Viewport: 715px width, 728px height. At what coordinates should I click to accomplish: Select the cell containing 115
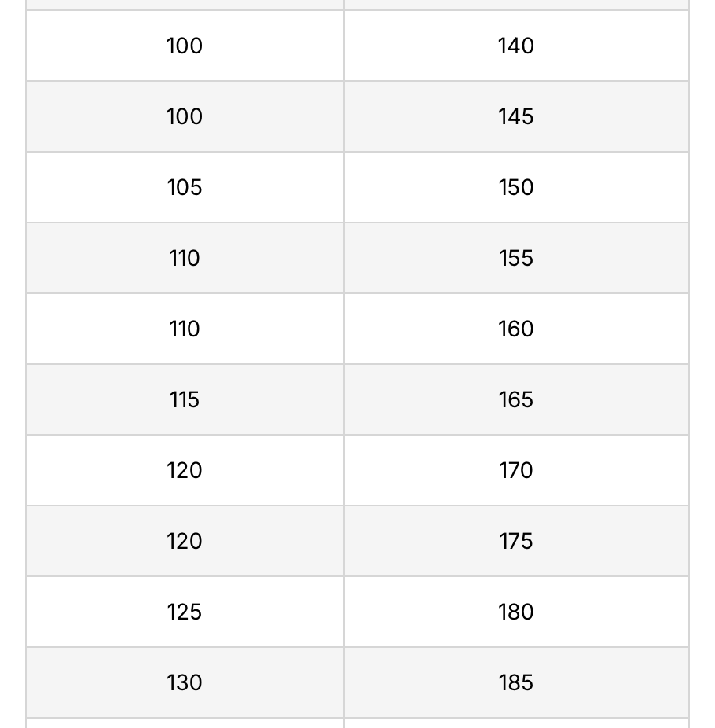click(x=185, y=399)
